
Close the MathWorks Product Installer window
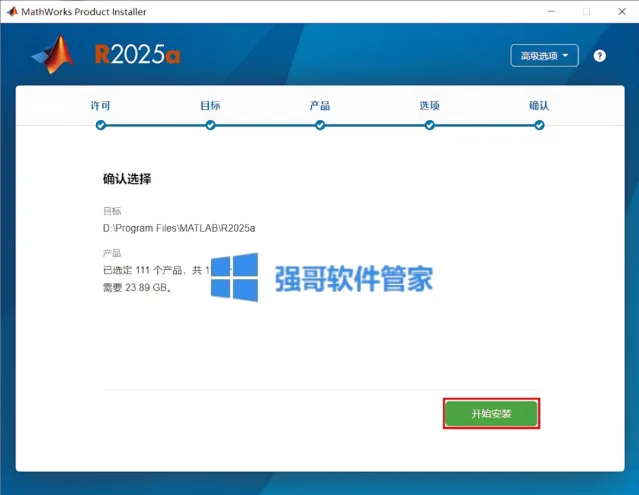tap(622, 11)
